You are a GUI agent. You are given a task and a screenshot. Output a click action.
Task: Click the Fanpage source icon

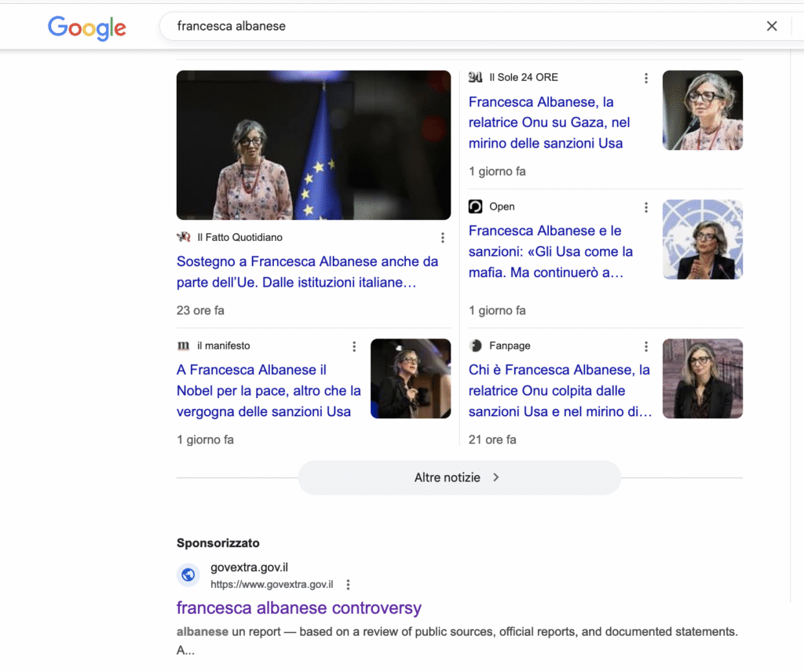click(x=475, y=345)
